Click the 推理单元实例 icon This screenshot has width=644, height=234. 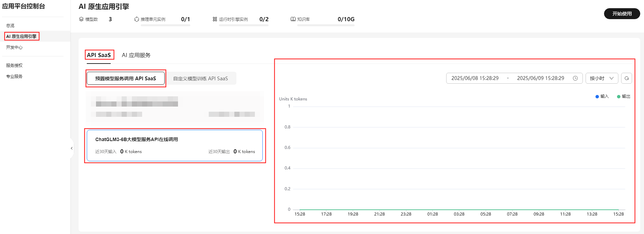coord(137,19)
